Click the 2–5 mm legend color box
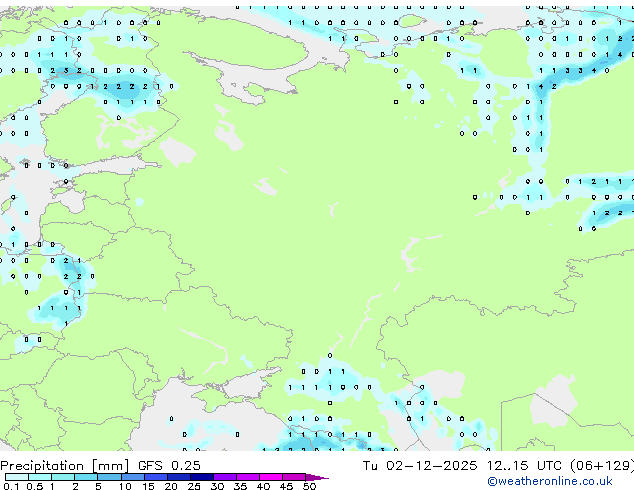 coord(86,477)
